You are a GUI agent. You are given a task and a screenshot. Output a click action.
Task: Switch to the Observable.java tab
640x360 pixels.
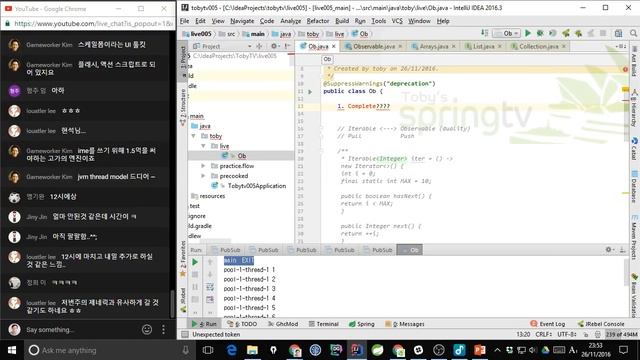pyautogui.click(x=374, y=47)
